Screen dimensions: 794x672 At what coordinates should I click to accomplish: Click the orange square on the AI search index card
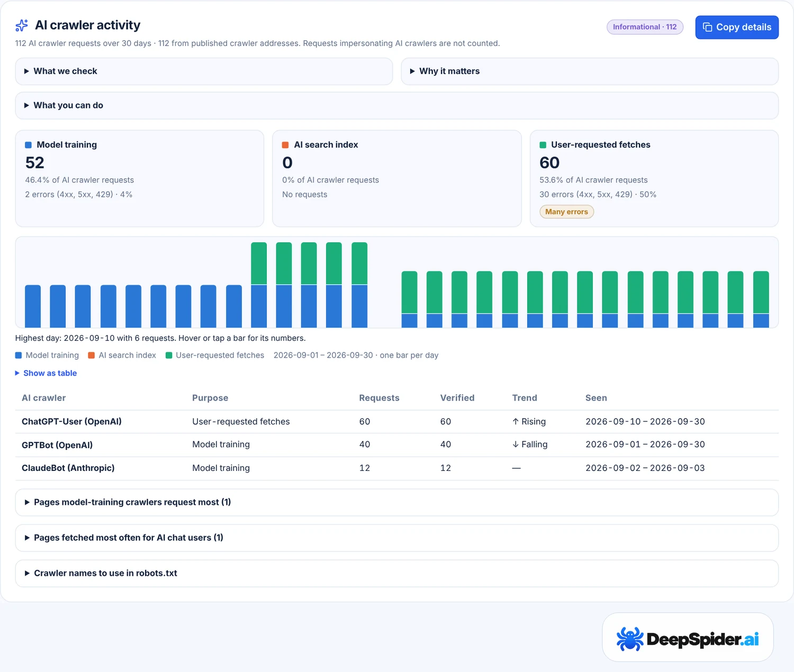click(x=285, y=145)
